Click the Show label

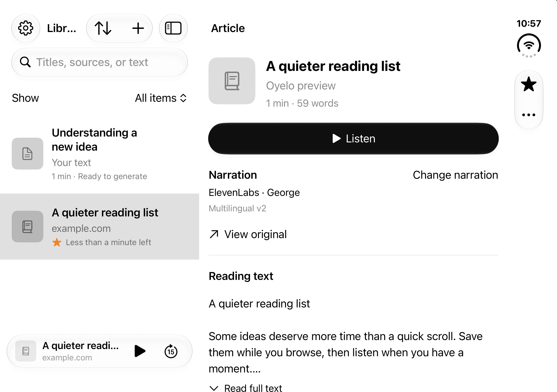coord(25,98)
